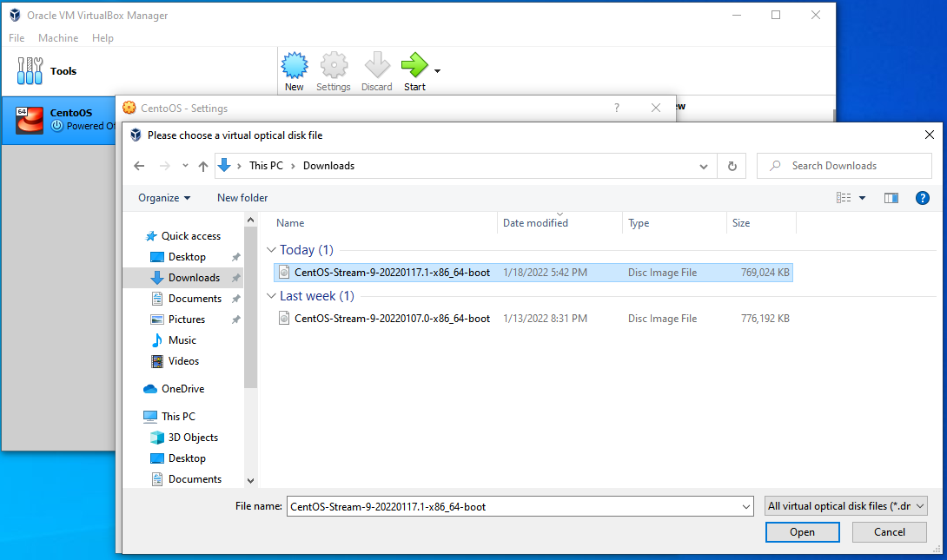Open the Machine menu
The width and height of the screenshot is (947, 560).
tap(58, 37)
